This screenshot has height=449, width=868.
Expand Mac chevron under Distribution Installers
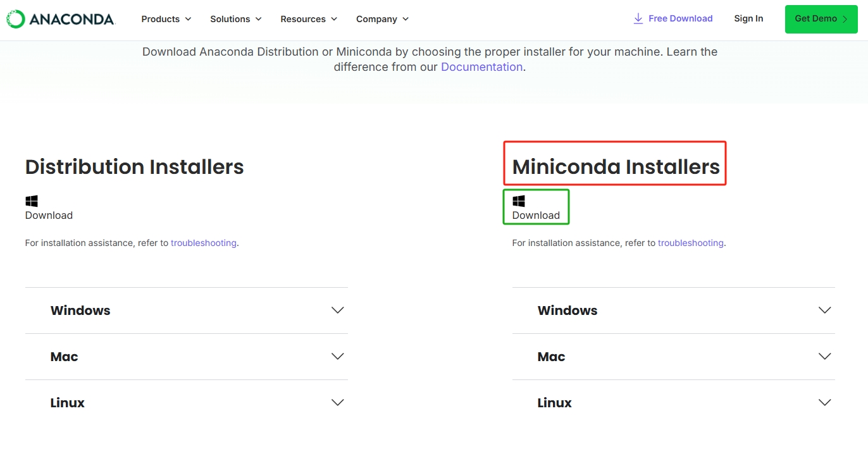(x=338, y=357)
